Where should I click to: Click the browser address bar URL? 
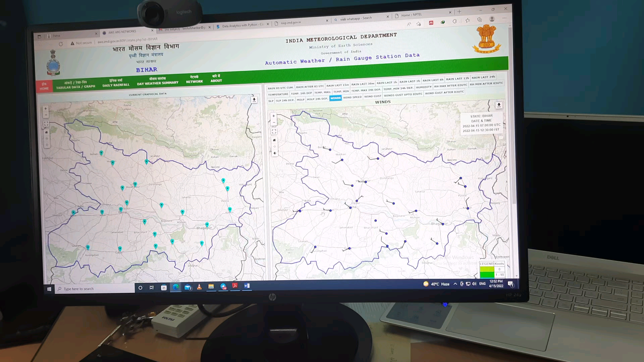tap(127, 41)
